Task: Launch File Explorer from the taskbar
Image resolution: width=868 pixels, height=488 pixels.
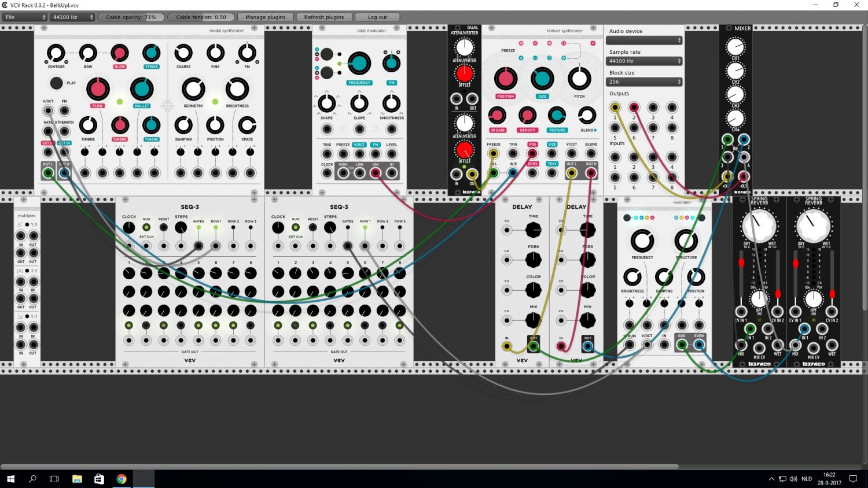Action: pos(77,479)
